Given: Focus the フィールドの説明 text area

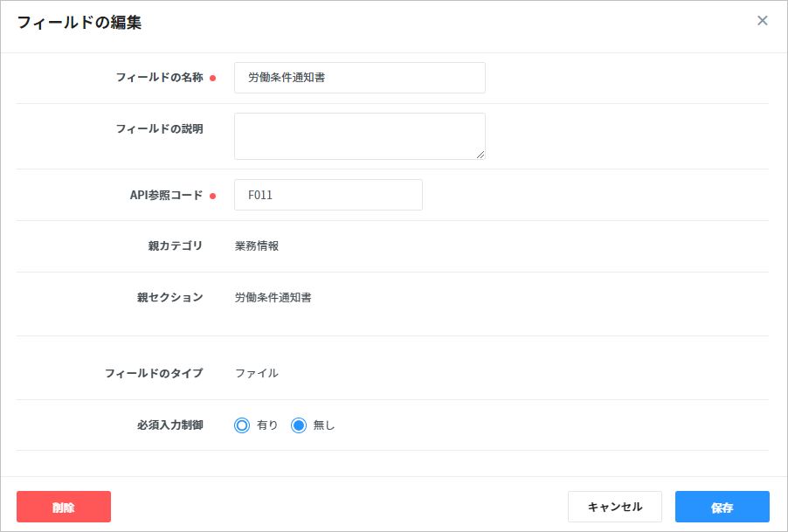Looking at the screenshot, I should (359, 136).
